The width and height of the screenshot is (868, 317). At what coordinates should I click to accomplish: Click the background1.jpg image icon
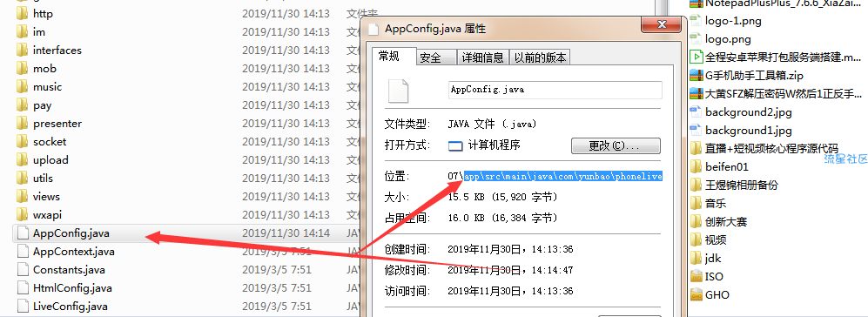(696, 131)
